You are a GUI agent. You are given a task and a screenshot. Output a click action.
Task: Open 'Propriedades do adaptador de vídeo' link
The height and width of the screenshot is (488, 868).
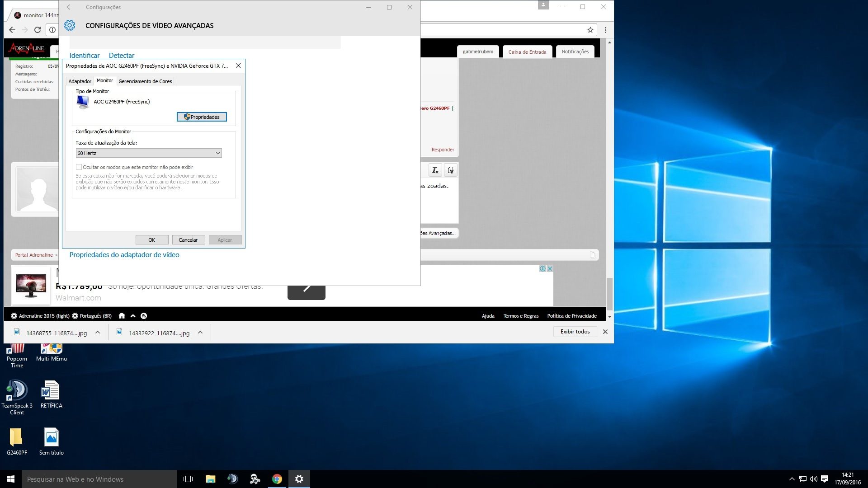coord(124,255)
